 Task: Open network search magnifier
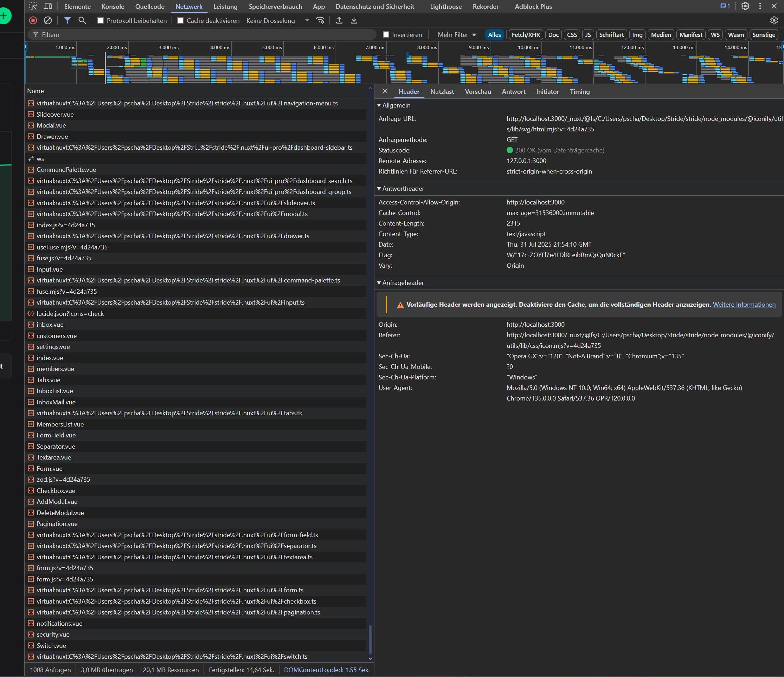tap(82, 20)
